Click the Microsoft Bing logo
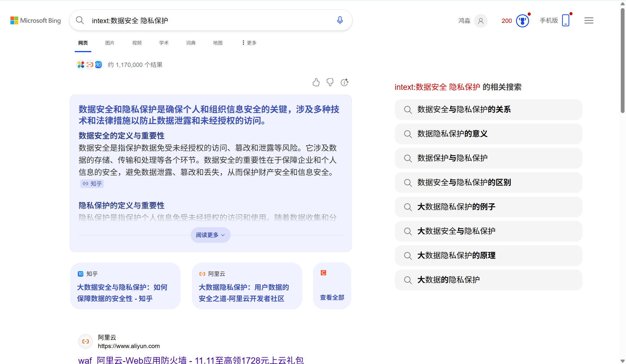The width and height of the screenshot is (626, 364). (35, 20)
